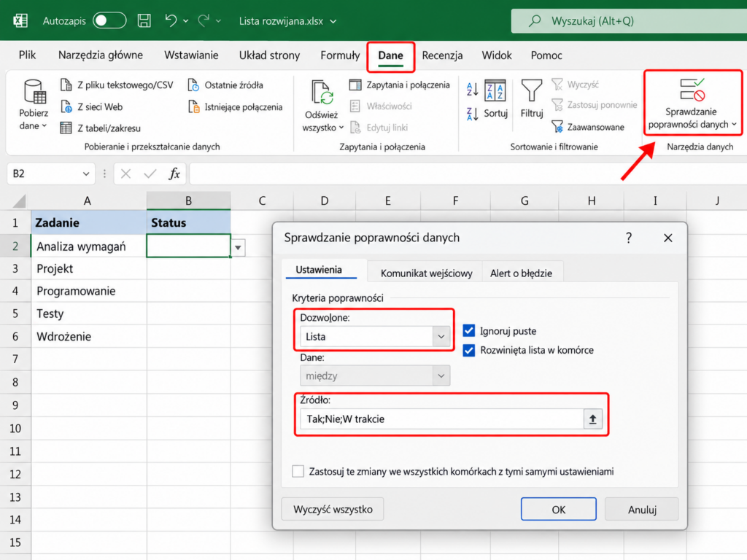The height and width of the screenshot is (560, 747).
Task: Click OK in the validation dialog
Action: coord(558,510)
